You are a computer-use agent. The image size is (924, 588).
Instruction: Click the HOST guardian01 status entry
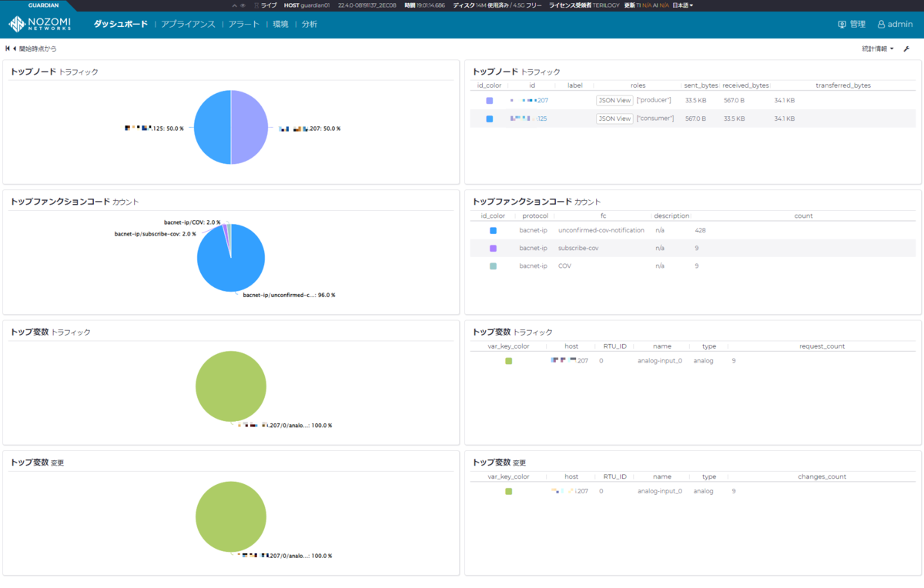308,5
